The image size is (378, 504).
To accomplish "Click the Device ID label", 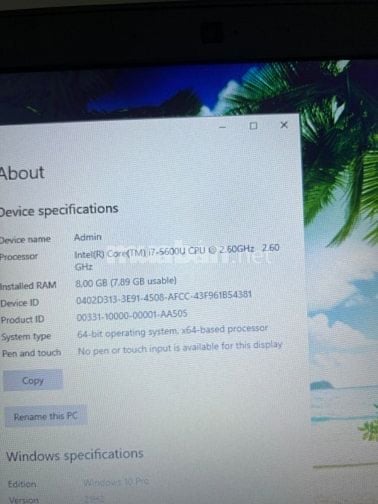I will click(20, 303).
